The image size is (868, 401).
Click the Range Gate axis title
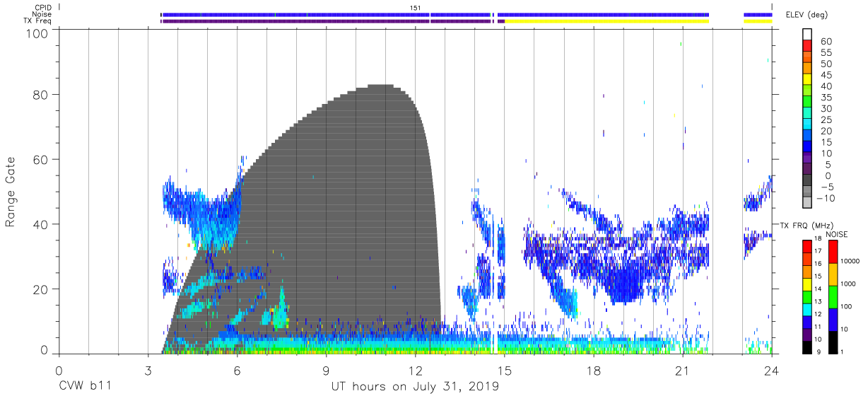pyautogui.click(x=11, y=192)
